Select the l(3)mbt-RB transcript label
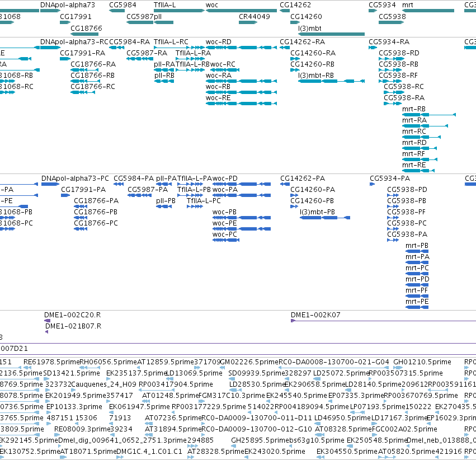Viewport: 476px width, 460px height. (x=315, y=76)
